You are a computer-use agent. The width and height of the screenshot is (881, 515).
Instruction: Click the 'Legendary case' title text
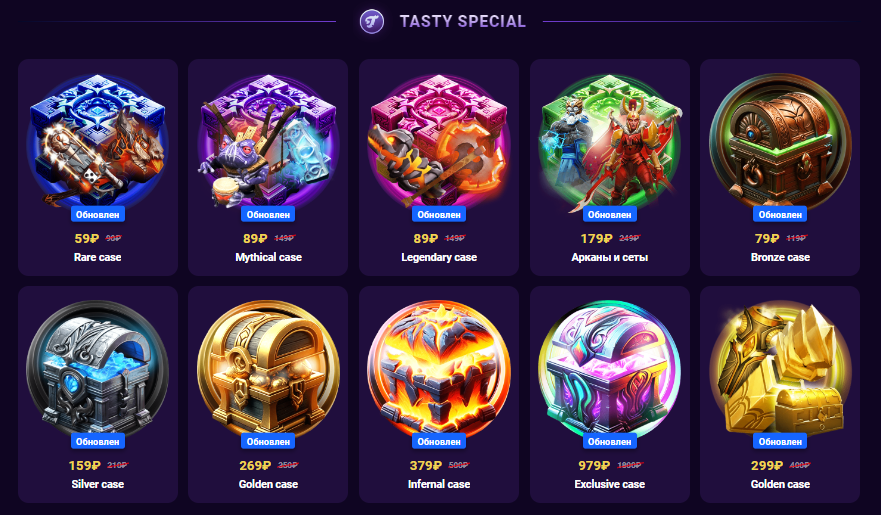click(x=439, y=257)
